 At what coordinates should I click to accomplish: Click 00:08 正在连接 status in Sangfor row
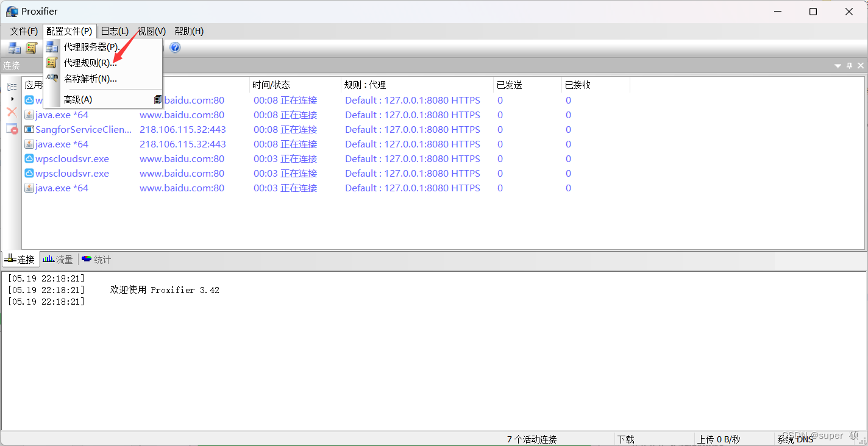285,129
